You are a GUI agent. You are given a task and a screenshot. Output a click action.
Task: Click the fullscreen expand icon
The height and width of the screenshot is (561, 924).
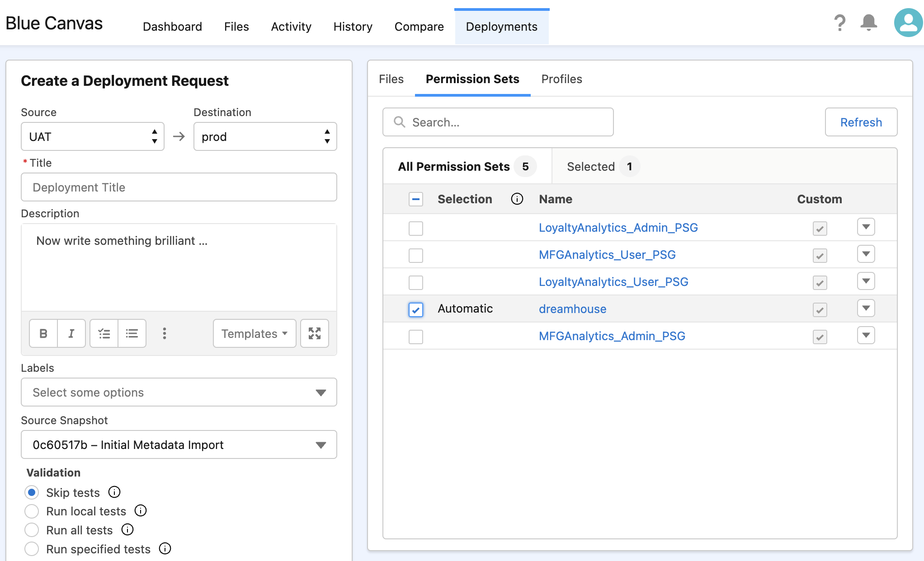tap(315, 333)
